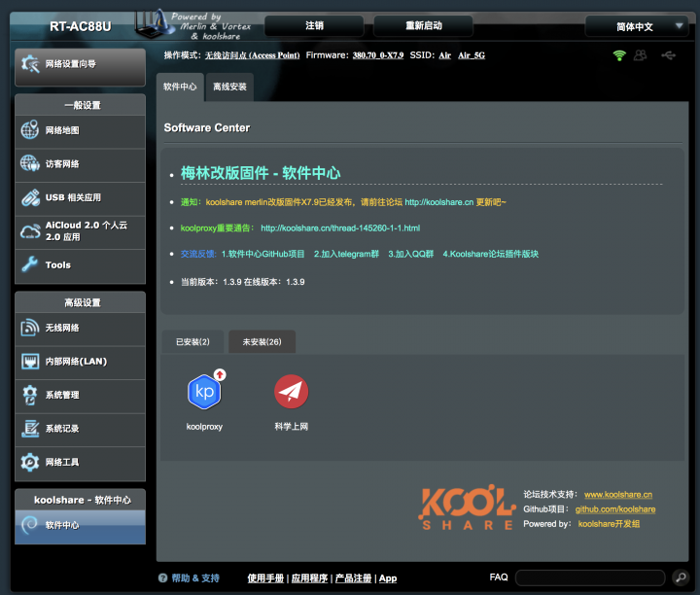Click the USB status icon

668,55
